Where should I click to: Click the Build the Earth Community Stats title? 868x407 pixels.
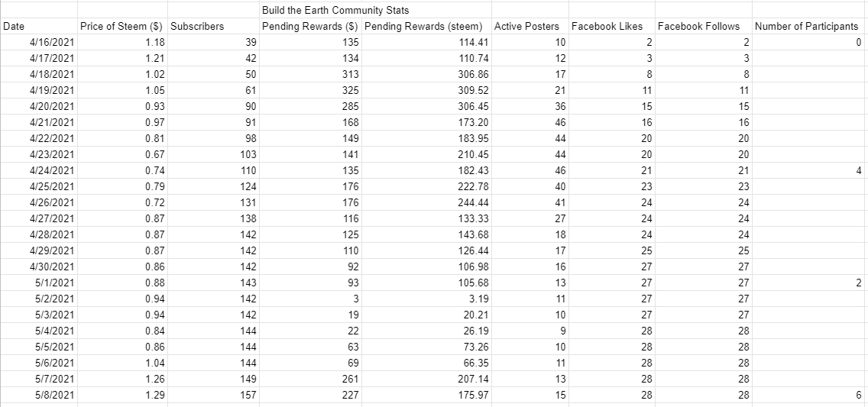(x=335, y=10)
